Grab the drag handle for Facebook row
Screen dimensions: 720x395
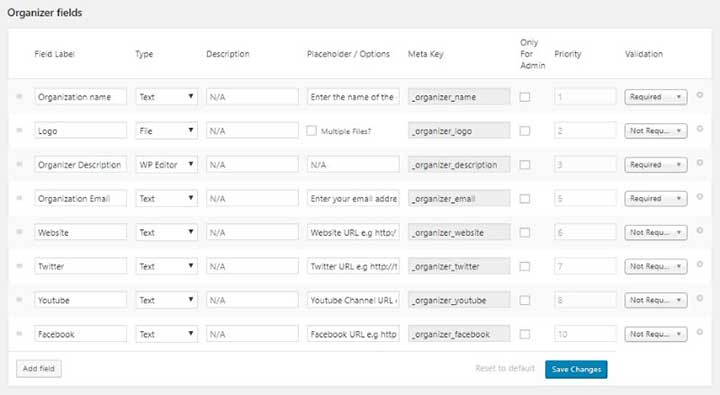coord(19,334)
